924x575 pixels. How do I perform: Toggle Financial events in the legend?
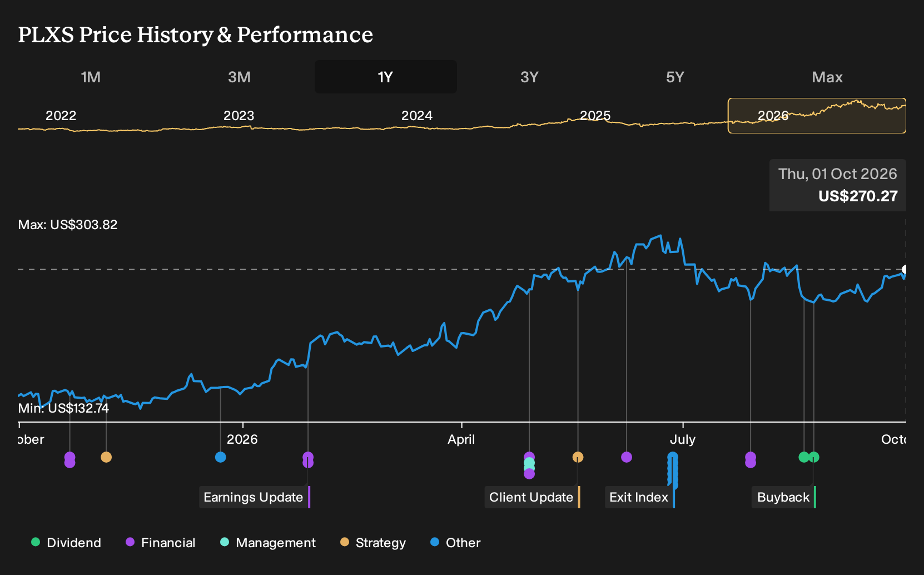coord(161,543)
